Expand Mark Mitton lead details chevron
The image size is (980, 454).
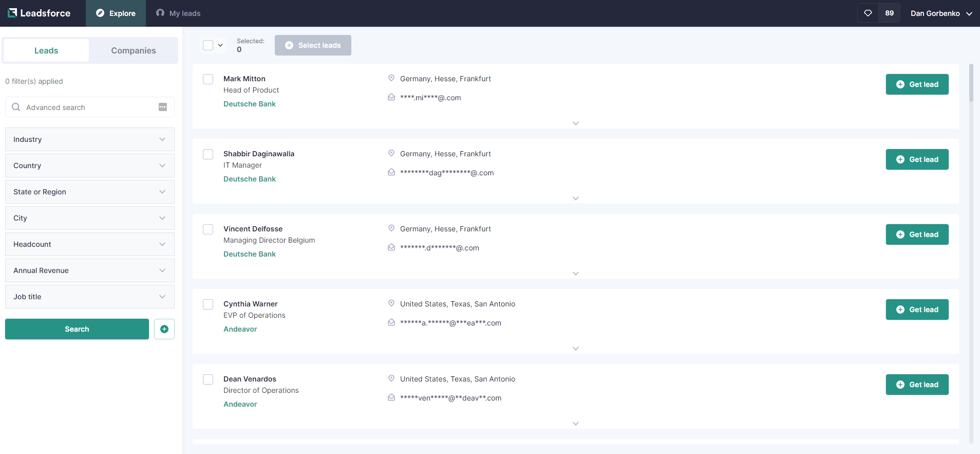point(576,123)
